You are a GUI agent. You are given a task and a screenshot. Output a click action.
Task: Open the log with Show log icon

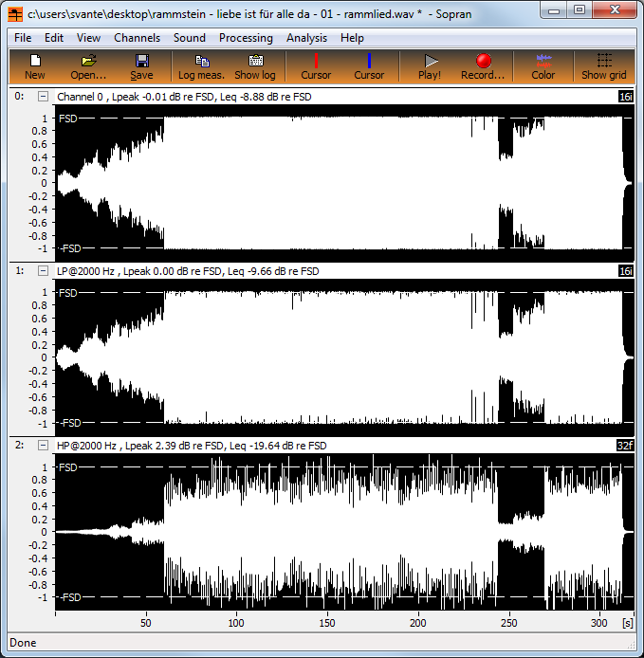click(255, 66)
